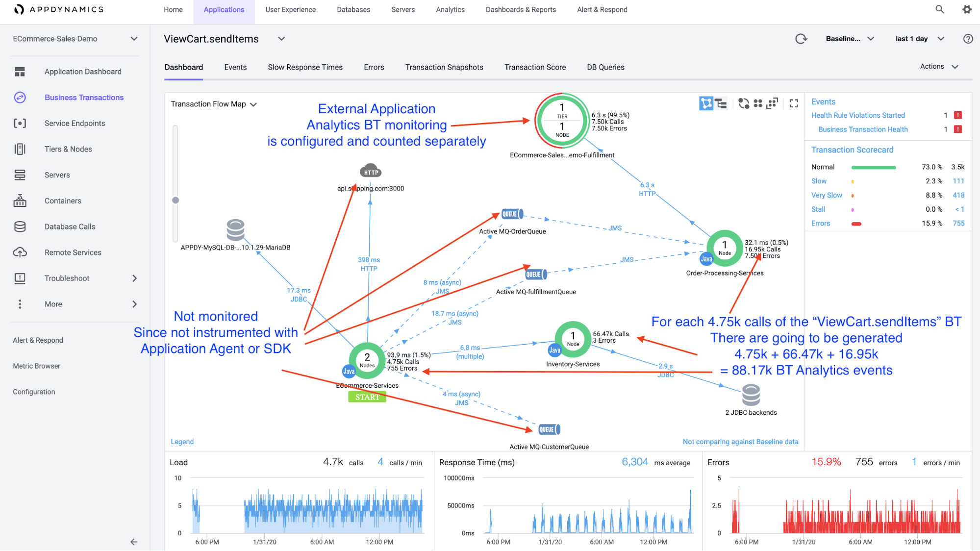Expand flow map to fullscreen
The height and width of the screenshot is (551, 980).
click(794, 103)
